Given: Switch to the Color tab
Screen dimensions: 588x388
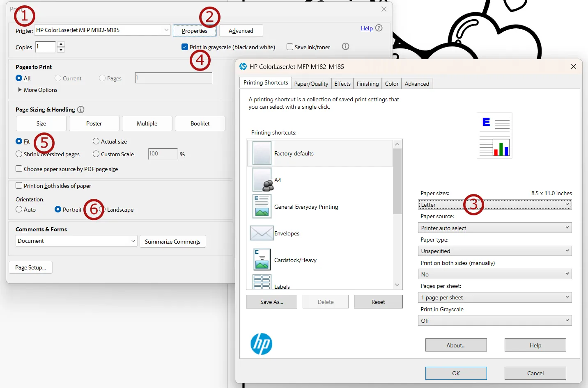Looking at the screenshot, I should [x=391, y=83].
